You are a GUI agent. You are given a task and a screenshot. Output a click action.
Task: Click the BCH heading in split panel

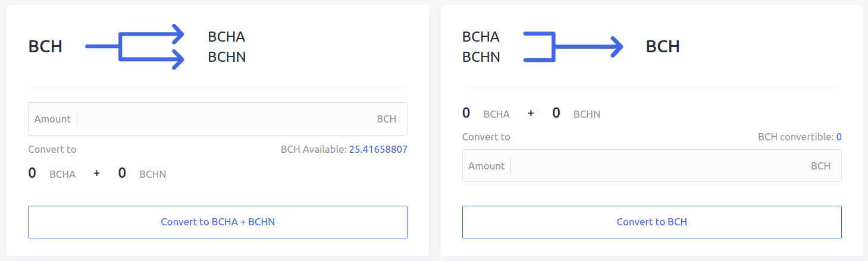pyautogui.click(x=45, y=46)
